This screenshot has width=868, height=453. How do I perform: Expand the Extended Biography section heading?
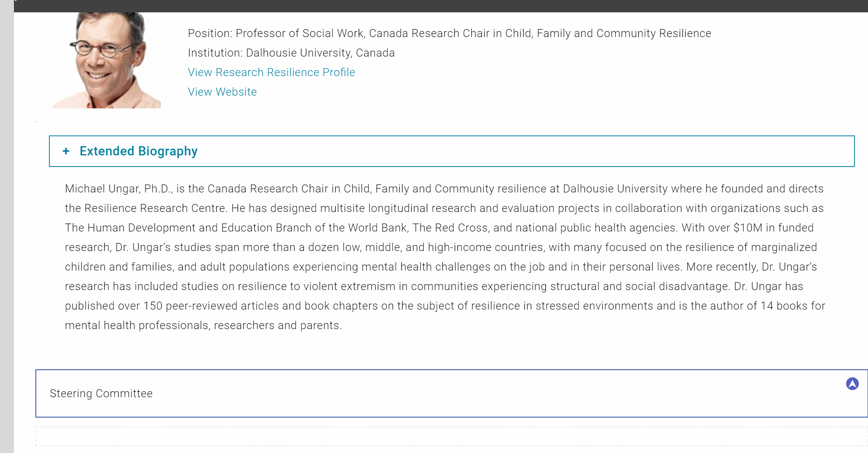click(138, 151)
